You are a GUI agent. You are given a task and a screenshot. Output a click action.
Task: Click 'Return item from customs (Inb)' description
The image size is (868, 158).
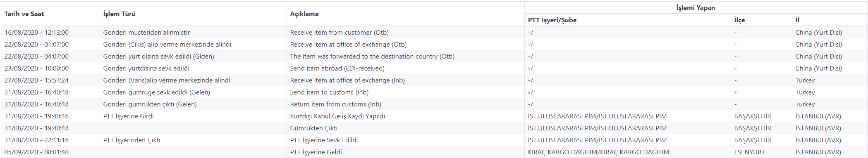[x=335, y=104]
